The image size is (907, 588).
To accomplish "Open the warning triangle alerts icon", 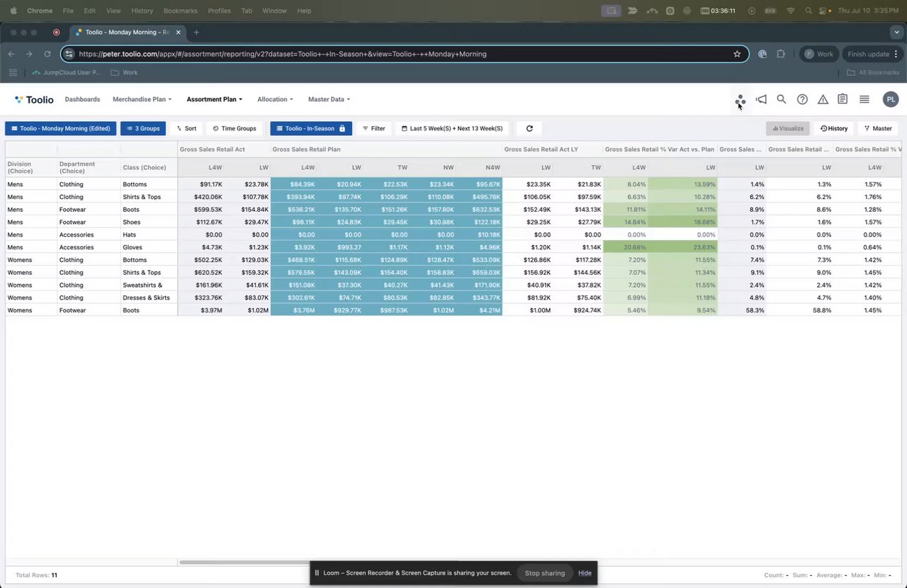I will [x=823, y=100].
